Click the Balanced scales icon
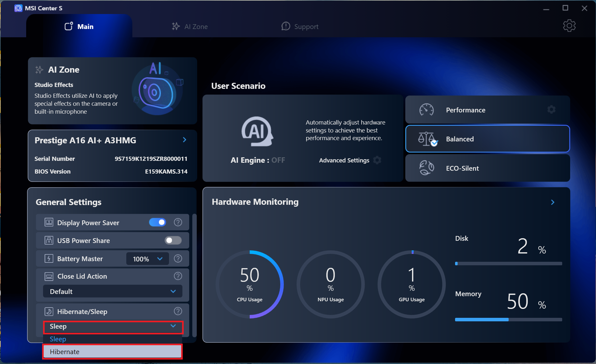The image size is (596, 364). coord(428,139)
